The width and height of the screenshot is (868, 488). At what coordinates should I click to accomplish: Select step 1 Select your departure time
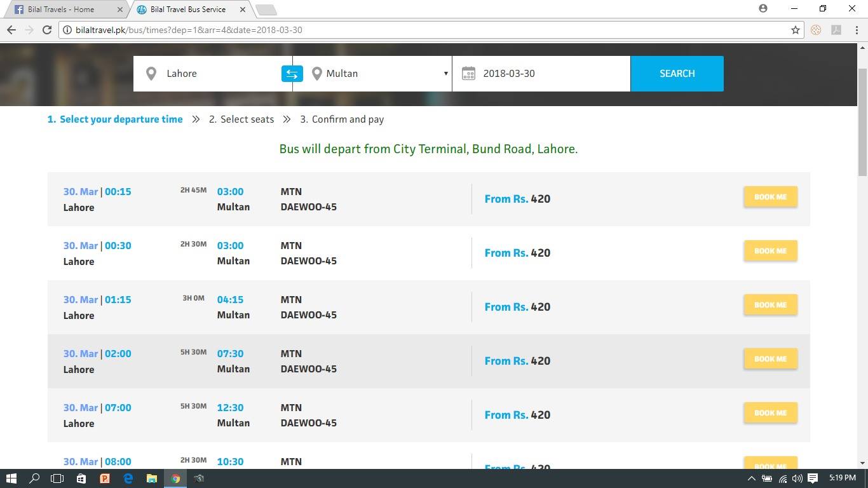pyautogui.click(x=115, y=119)
